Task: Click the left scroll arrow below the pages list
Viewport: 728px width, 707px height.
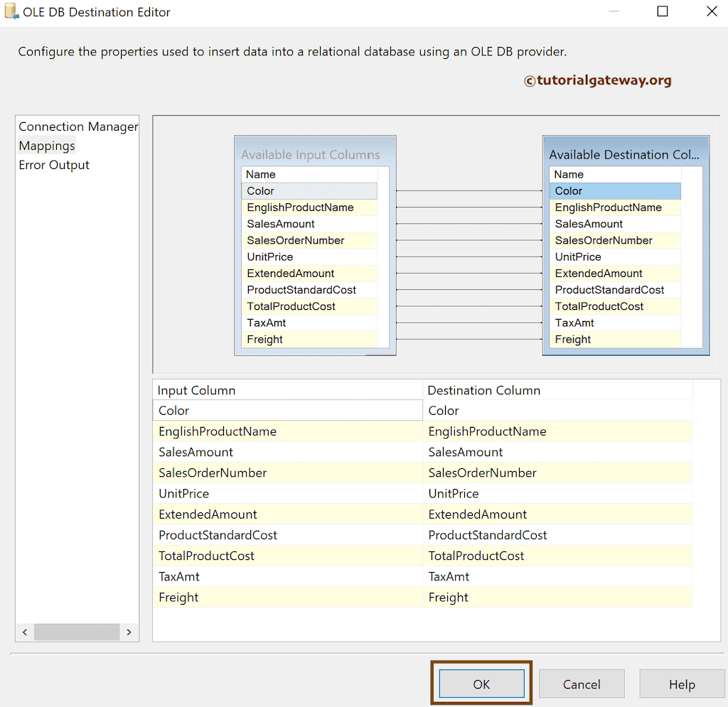Action: 25,632
